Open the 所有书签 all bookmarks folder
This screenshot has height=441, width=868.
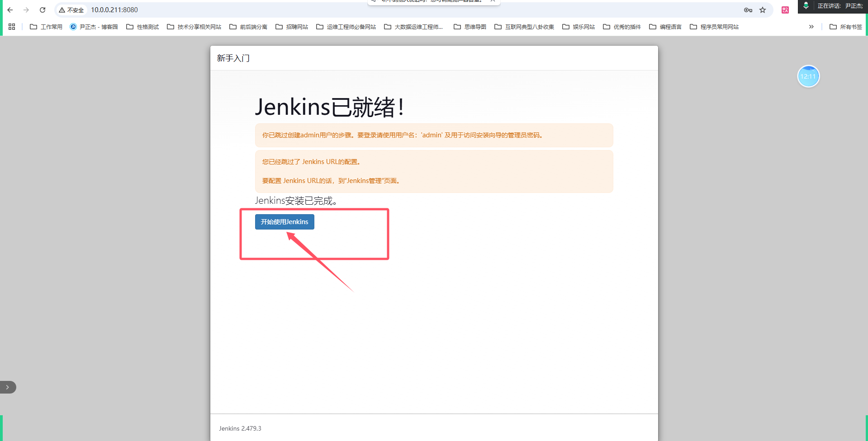[x=846, y=27]
